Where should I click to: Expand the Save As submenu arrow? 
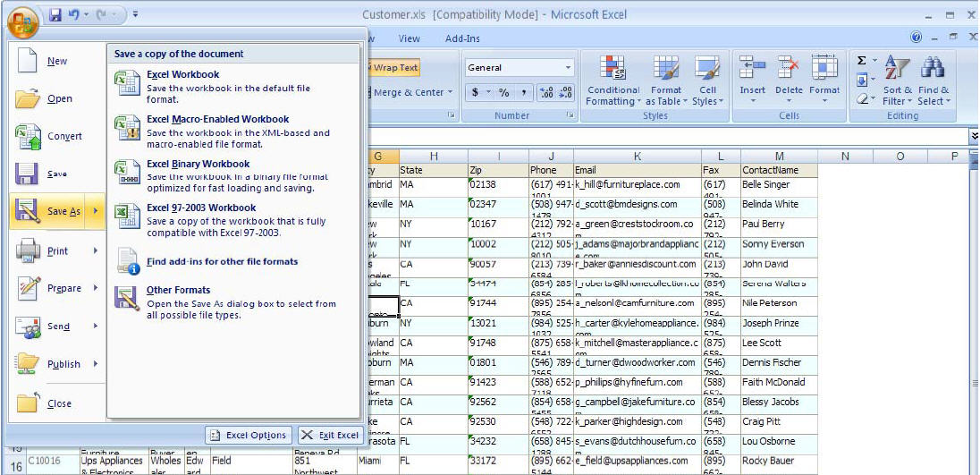pos(96,211)
